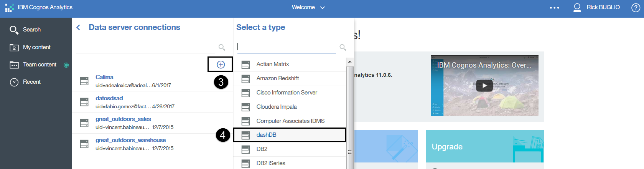Add a new data server connection
Screen dimensions: 644x169
tap(221, 65)
